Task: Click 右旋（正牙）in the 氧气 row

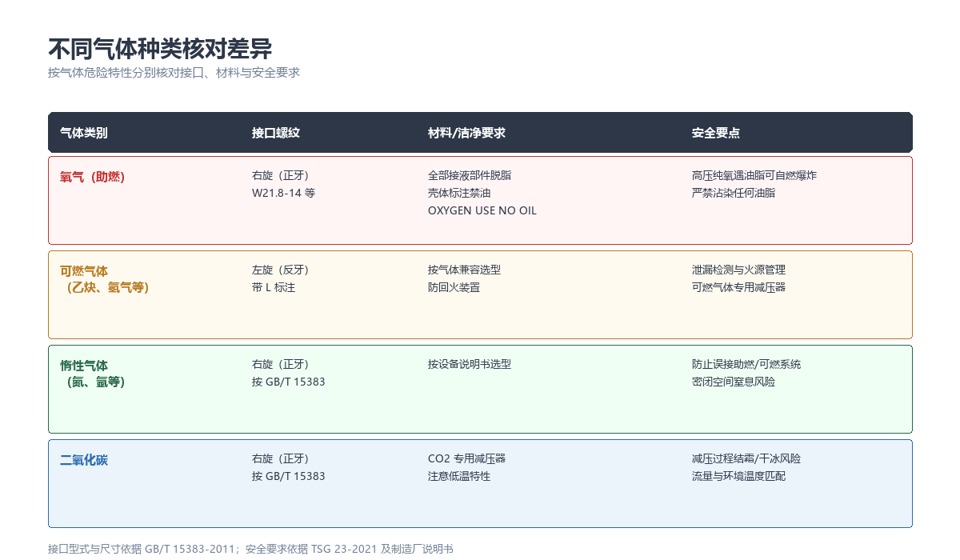Action: 280,175
